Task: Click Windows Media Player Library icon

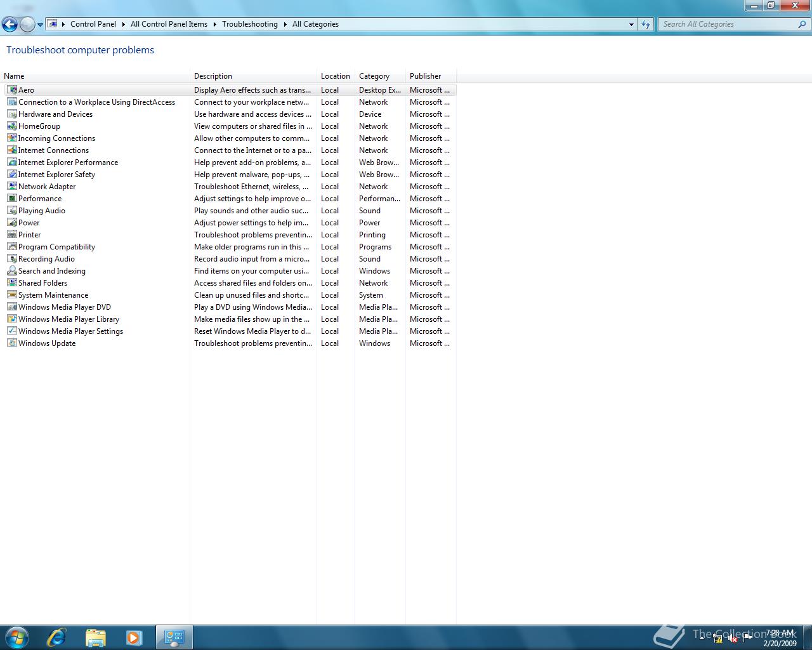Action: coord(12,319)
